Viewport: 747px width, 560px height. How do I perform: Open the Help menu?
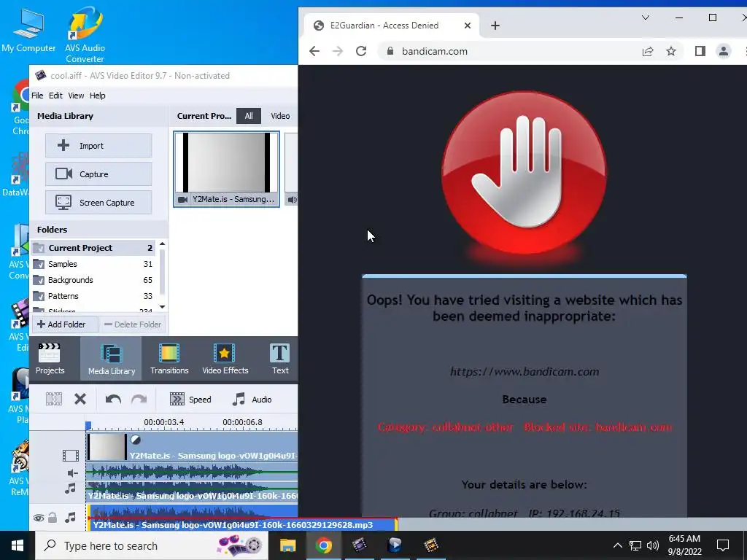(x=98, y=96)
